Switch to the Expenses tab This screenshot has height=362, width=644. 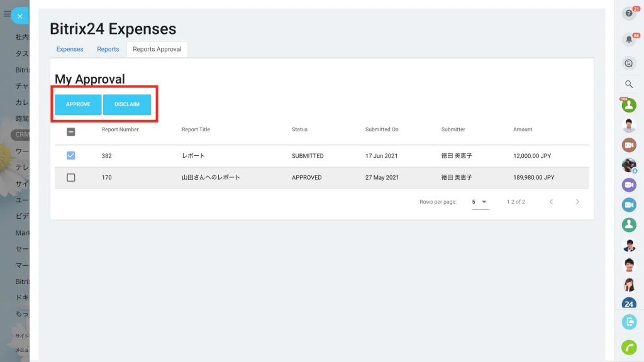[70, 49]
